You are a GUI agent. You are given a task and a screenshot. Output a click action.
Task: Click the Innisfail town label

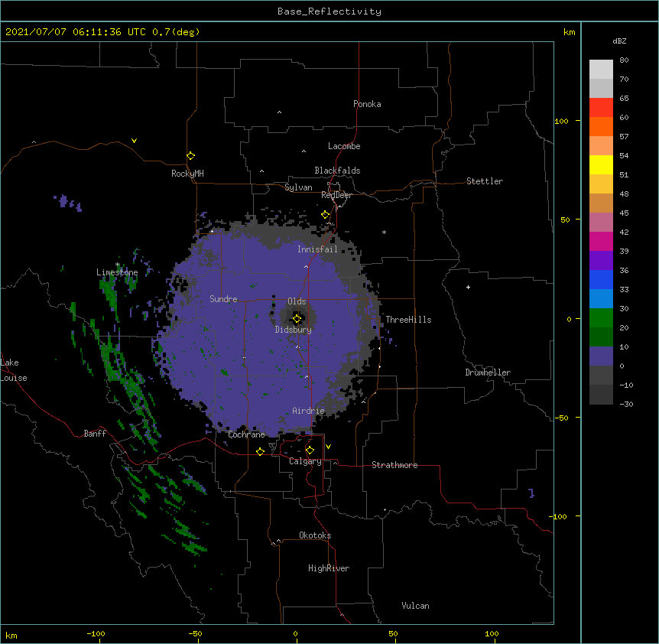(x=317, y=249)
